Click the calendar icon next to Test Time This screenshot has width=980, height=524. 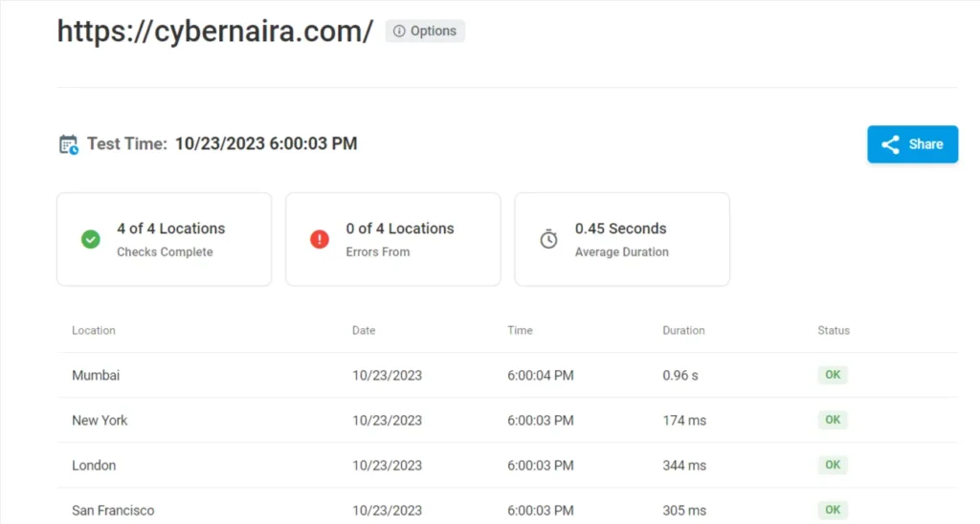coord(69,144)
